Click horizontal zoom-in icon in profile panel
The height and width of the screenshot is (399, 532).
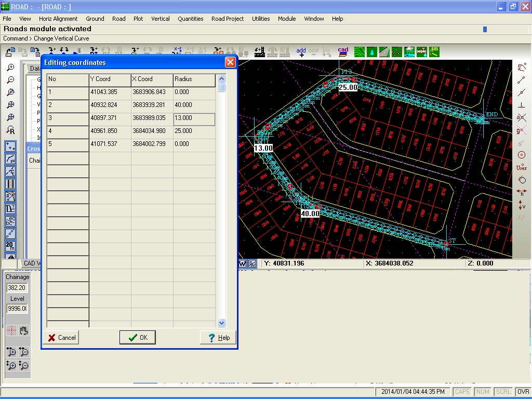(x=11, y=352)
